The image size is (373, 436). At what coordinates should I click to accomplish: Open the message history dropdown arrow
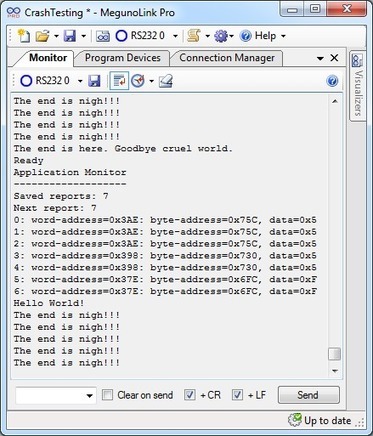89,396
